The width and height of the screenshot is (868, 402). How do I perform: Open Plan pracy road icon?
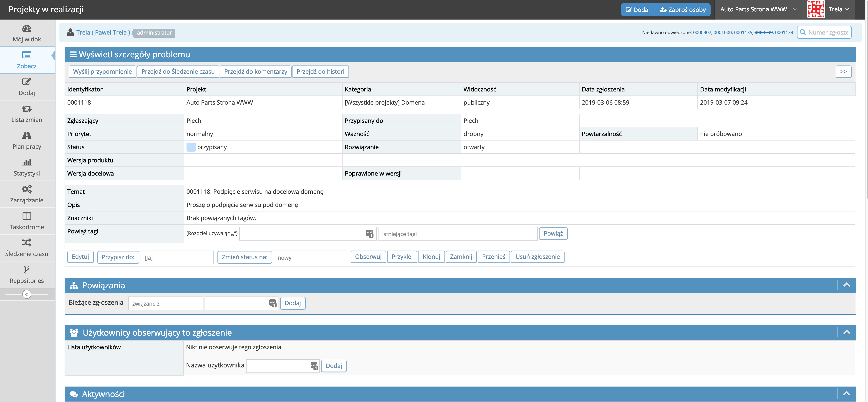coord(27,136)
